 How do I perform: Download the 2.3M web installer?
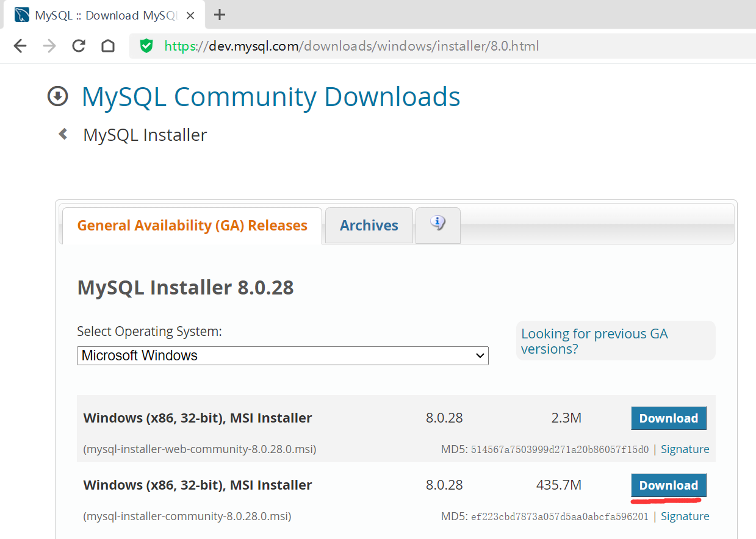click(x=668, y=418)
